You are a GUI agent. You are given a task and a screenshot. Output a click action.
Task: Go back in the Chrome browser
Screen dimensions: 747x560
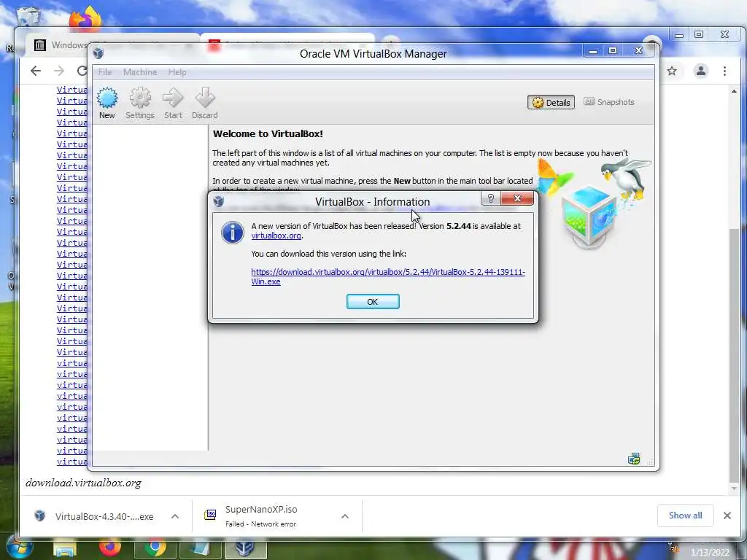point(36,71)
